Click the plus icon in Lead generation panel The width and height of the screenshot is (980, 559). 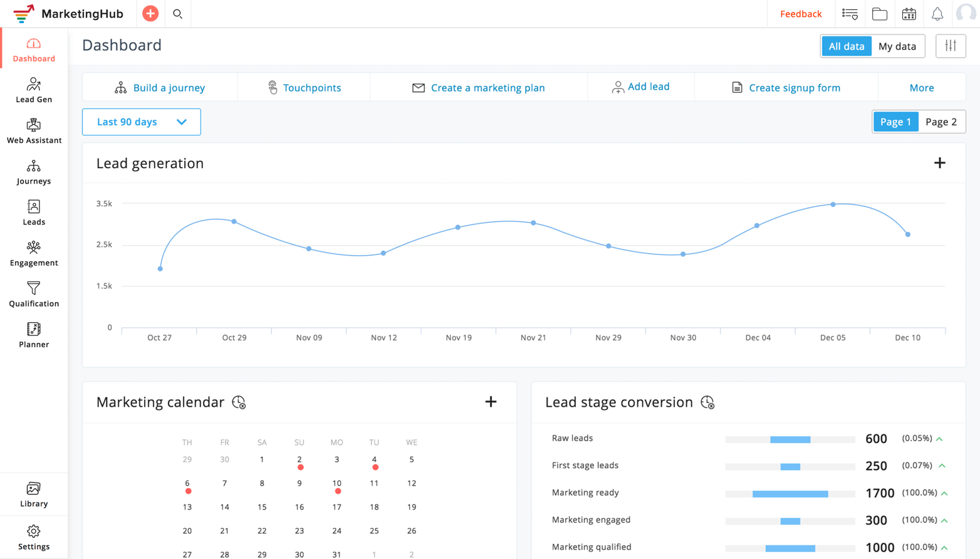[939, 163]
